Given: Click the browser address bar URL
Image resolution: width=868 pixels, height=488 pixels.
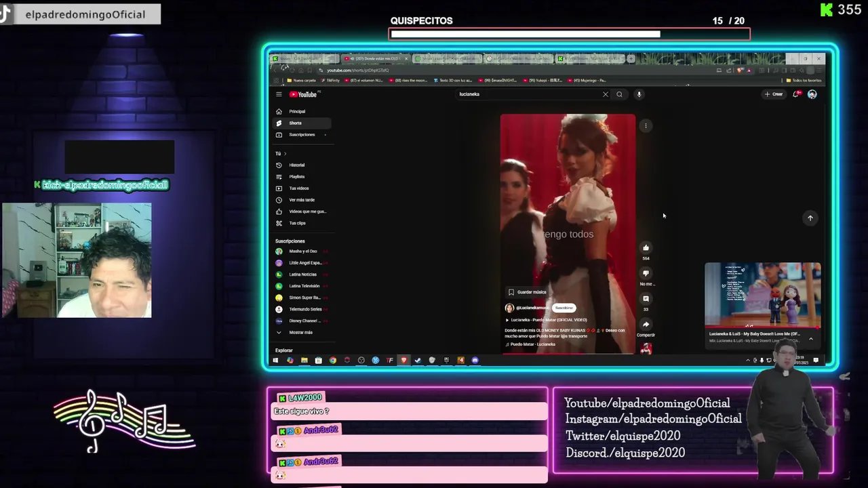Looking at the screenshot, I should (358, 70).
